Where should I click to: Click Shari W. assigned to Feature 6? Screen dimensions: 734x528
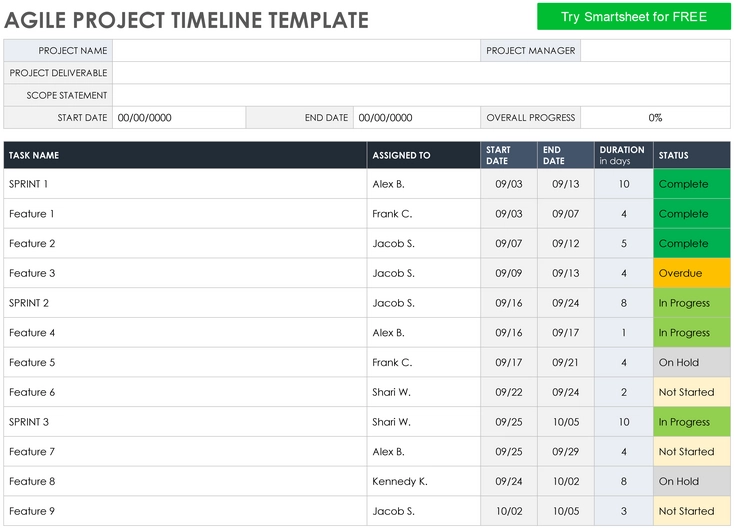(x=424, y=392)
